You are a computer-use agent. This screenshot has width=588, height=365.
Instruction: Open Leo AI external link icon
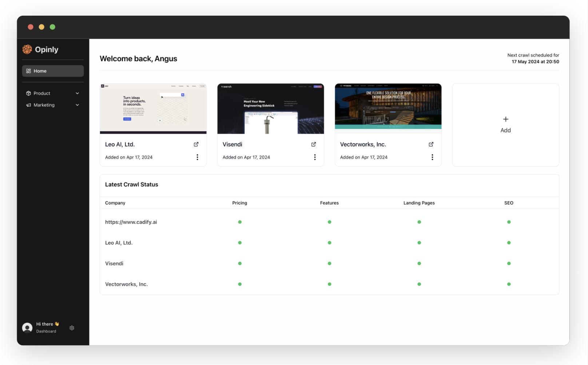point(196,144)
